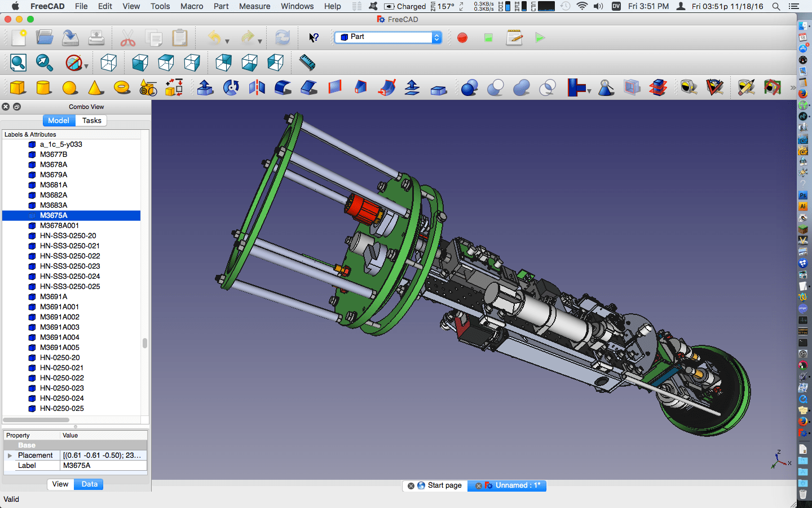Activate the Revolve tool
Image resolution: width=812 pixels, height=508 pixels.
click(231, 87)
